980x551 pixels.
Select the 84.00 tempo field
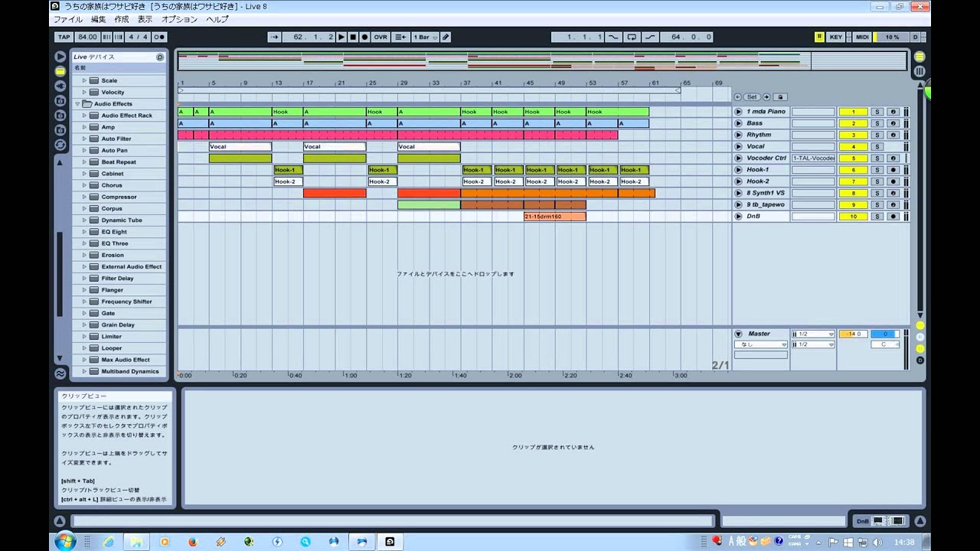click(87, 37)
